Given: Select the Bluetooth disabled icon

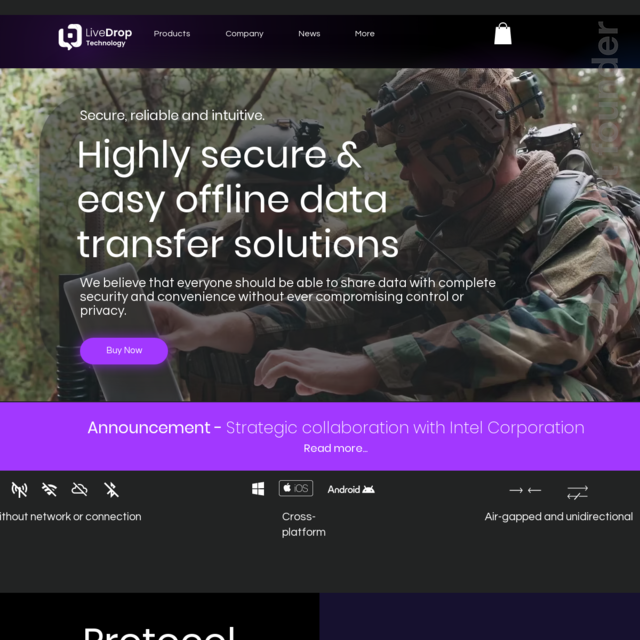Looking at the screenshot, I should (111, 489).
